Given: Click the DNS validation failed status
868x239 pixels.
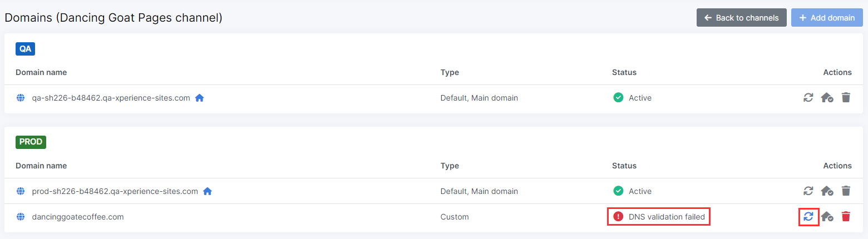Looking at the screenshot, I should point(666,217).
